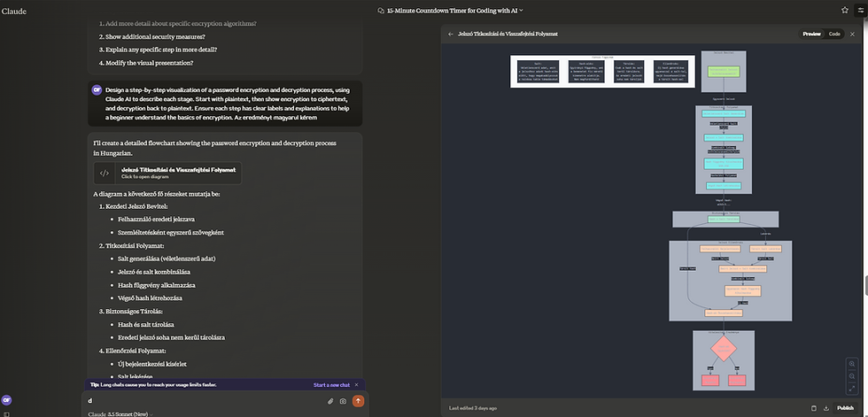Click 'Hash függvény alkalmazása' bullet
This screenshot has width=868, height=417.
[x=157, y=285]
